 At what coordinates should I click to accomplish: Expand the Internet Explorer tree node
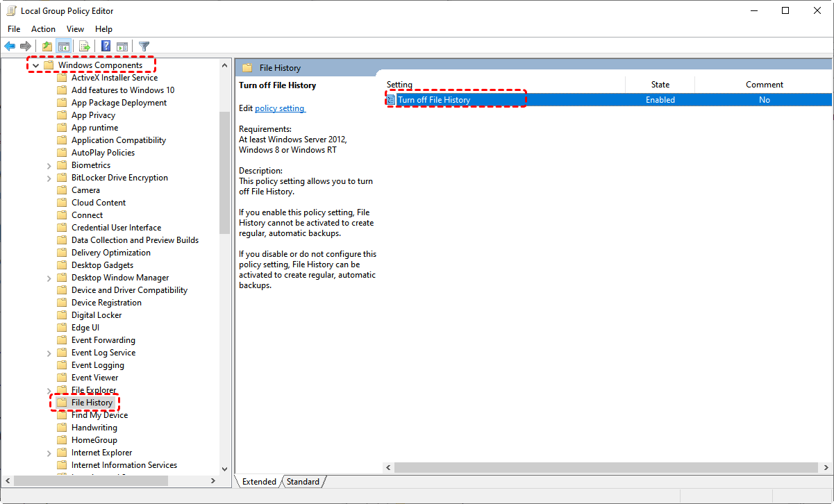point(49,452)
